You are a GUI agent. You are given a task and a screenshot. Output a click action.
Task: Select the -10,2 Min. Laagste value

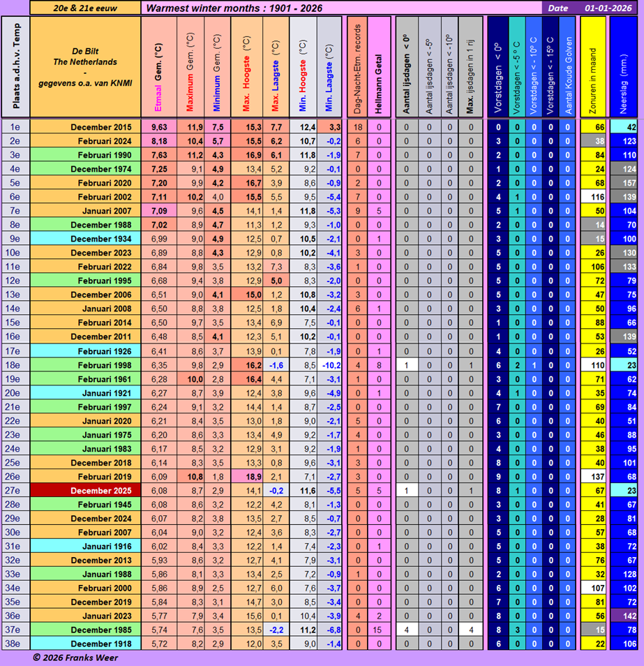pos(330,365)
